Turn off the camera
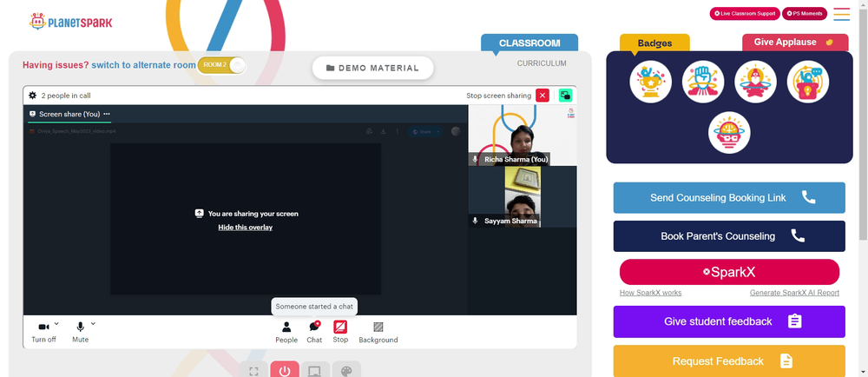Screen dimensions: 868x377 pos(43,332)
